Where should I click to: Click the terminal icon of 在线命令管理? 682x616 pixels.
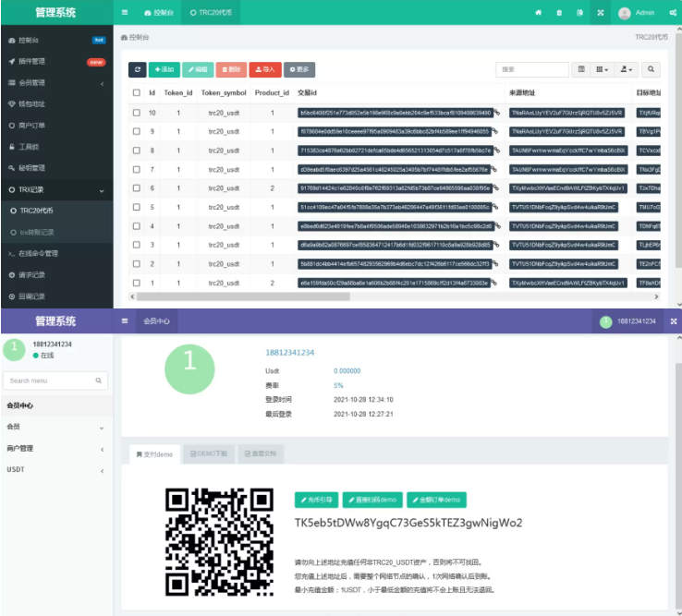12,253
